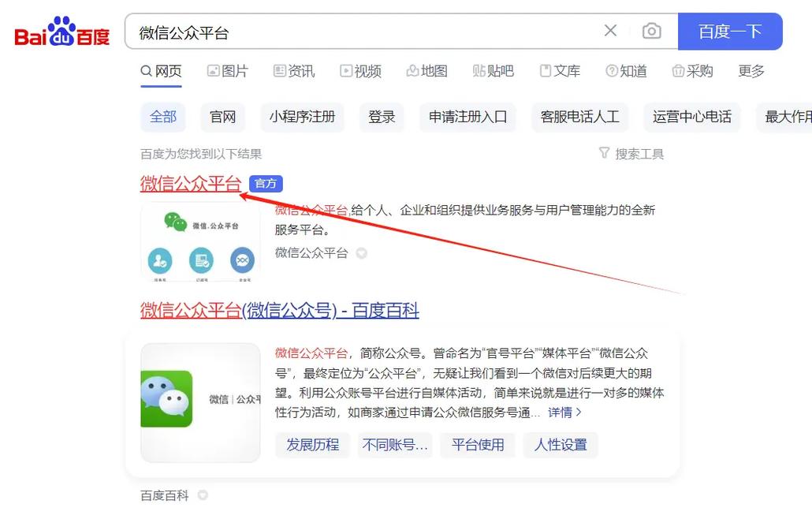The width and height of the screenshot is (812, 519).
Task: Clear the search box with the X
Action: click(x=610, y=30)
